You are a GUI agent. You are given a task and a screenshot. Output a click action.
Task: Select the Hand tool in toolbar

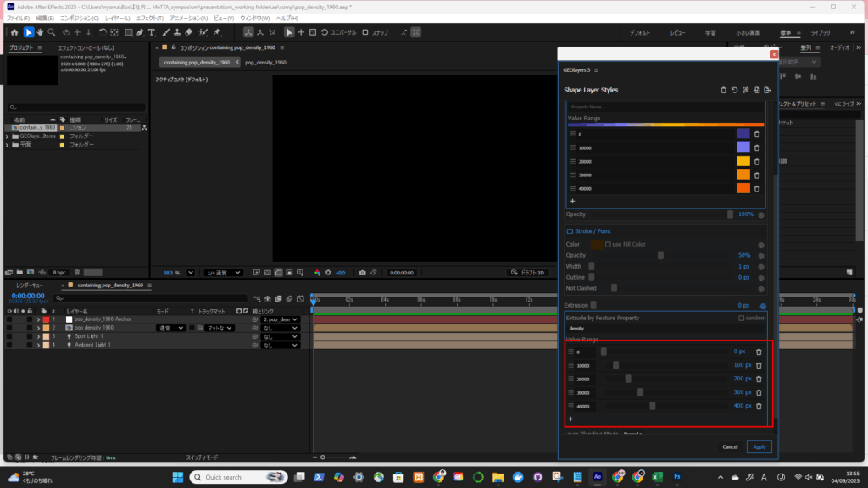(40, 32)
